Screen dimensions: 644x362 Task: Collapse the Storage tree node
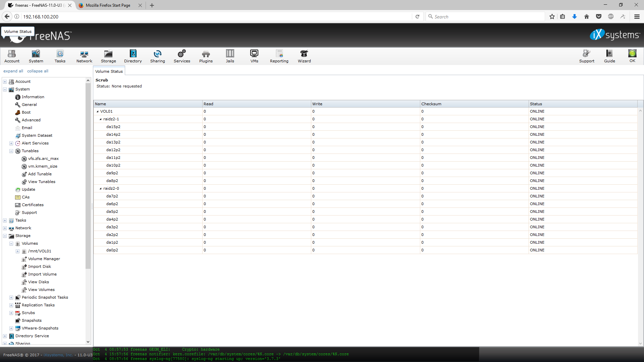click(5, 236)
